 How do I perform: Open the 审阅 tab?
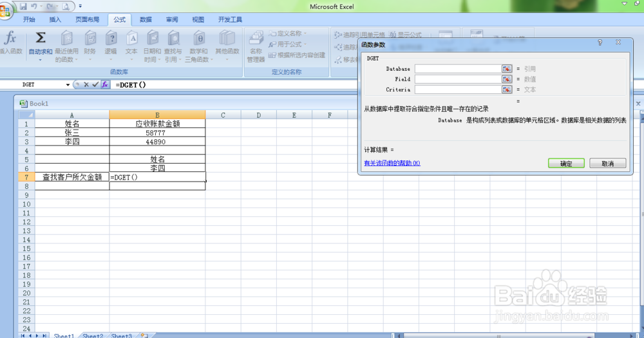pos(172,19)
